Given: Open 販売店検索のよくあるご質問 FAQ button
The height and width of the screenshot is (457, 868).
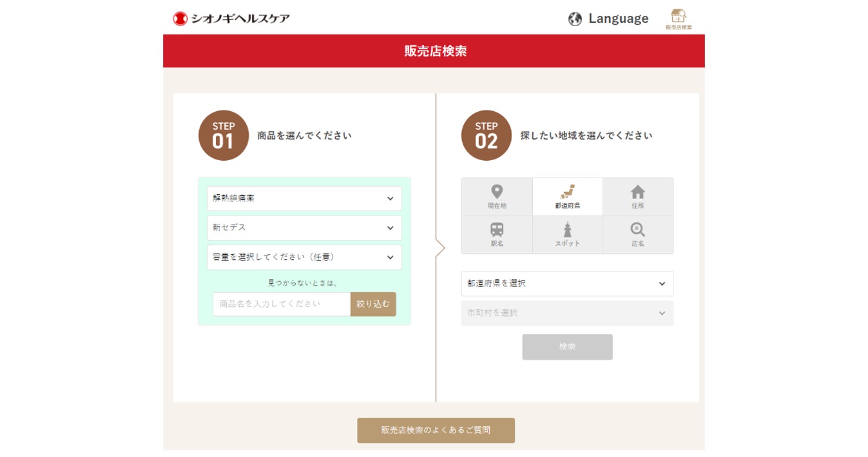Looking at the screenshot, I should [436, 430].
